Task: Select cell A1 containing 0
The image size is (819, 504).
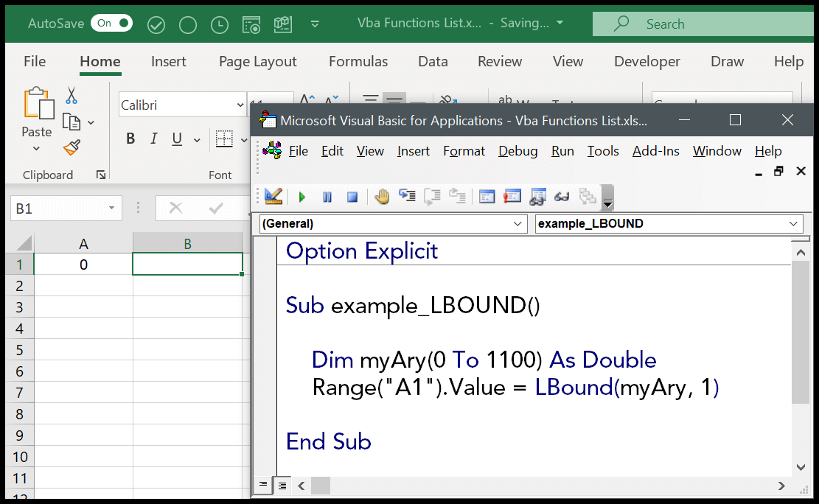Action: click(x=83, y=265)
